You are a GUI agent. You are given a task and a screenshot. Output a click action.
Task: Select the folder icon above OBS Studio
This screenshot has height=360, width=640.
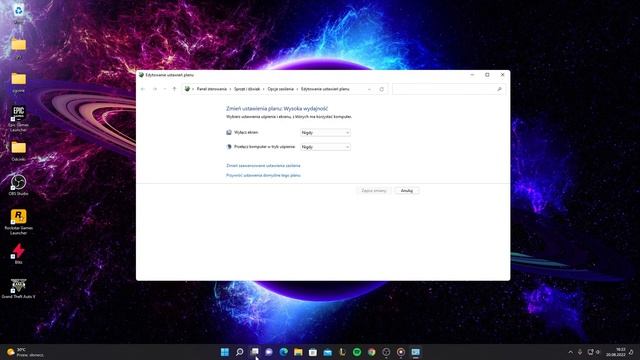[x=18, y=151]
